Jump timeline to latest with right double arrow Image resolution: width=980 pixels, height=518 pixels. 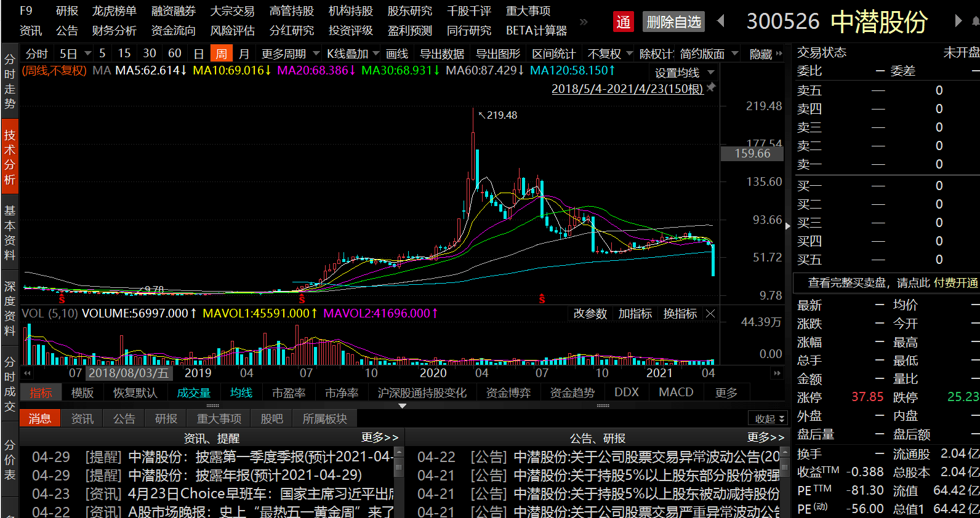[777, 373]
